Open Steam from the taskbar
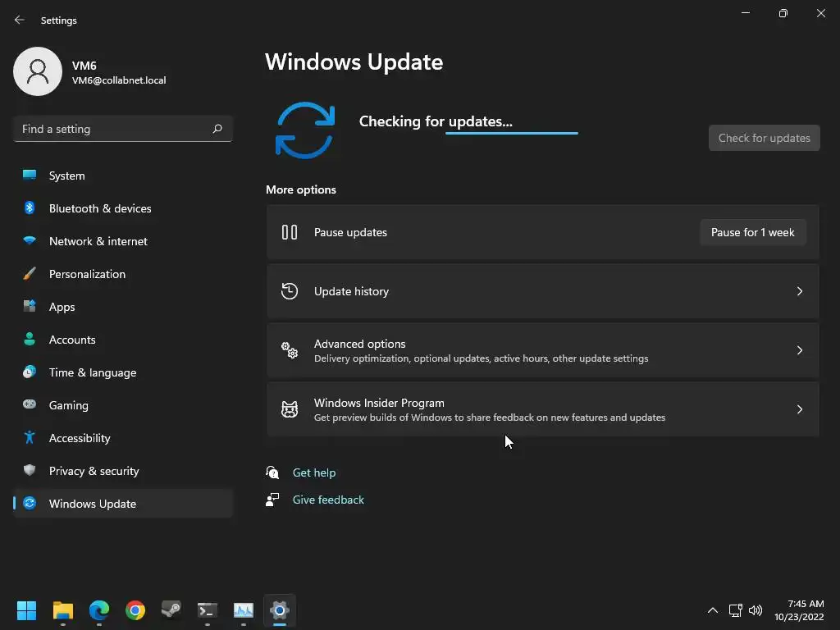Viewport: 840px width, 630px height. (x=171, y=610)
